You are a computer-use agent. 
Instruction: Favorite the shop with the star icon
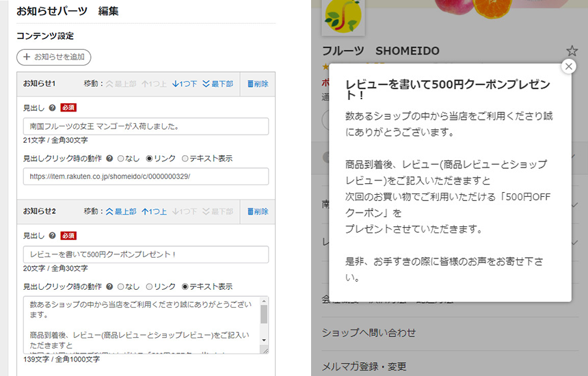(x=572, y=51)
